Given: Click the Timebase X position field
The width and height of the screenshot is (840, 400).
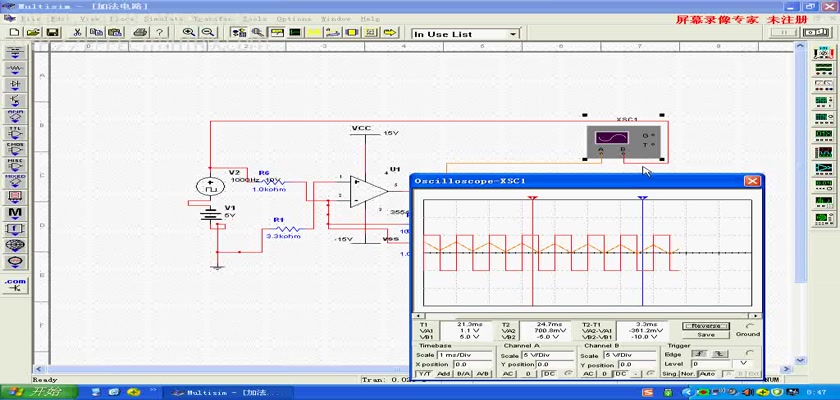Looking at the screenshot, I should 472,364.
